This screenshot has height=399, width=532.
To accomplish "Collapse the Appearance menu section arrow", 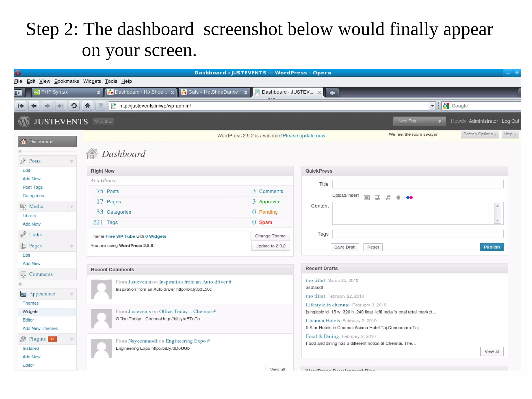I will point(72,294).
